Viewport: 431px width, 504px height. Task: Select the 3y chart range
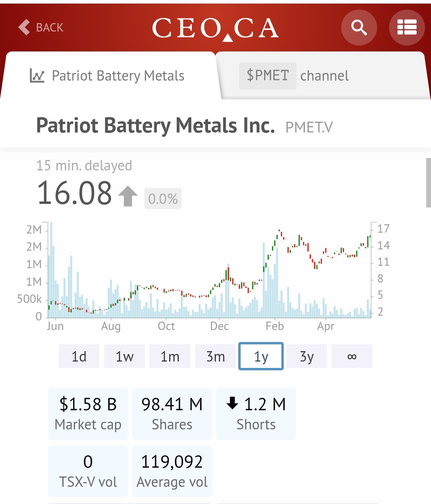[x=306, y=356]
